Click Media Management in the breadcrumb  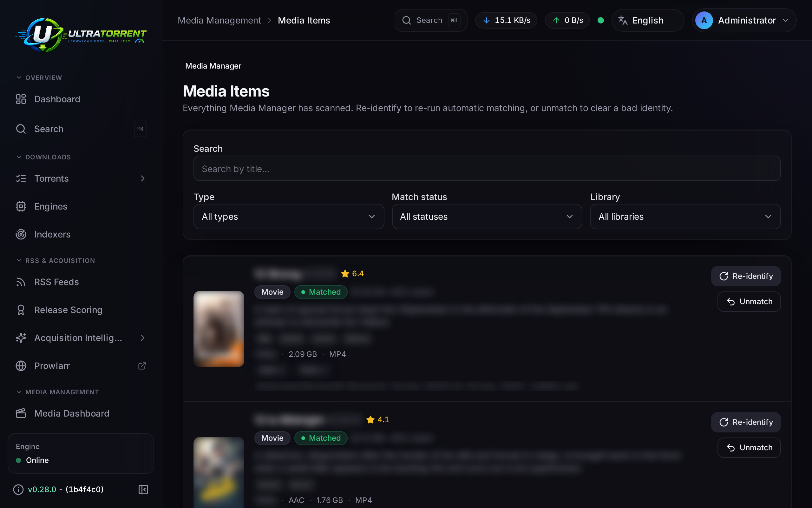(x=219, y=20)
